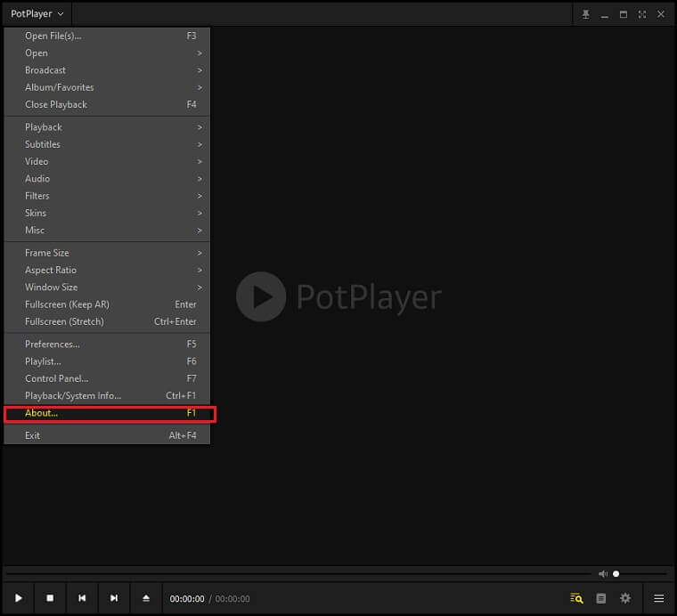Open the playlist search icon

point(576,598)
